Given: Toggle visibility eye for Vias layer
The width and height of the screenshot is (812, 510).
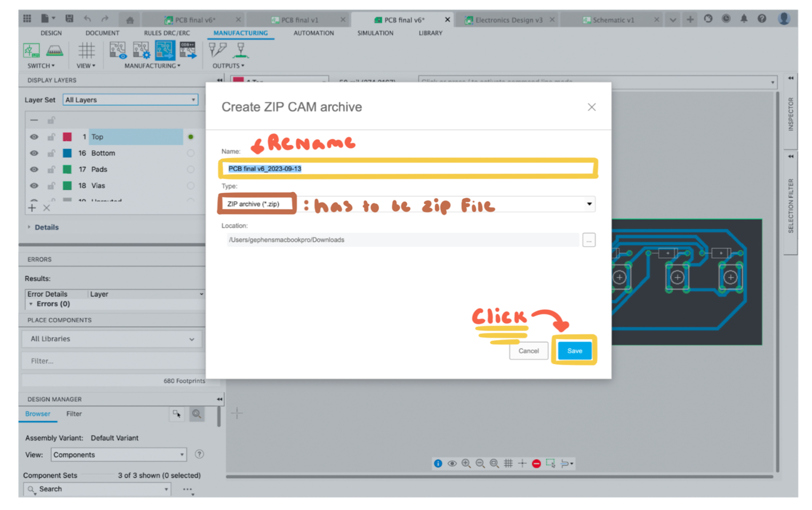Looking at the screenshot, I should point(34,186).
